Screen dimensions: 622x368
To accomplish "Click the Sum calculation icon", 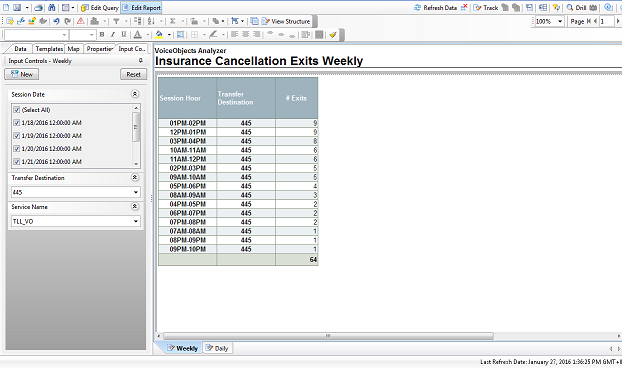I will click(x=173, y=21).
